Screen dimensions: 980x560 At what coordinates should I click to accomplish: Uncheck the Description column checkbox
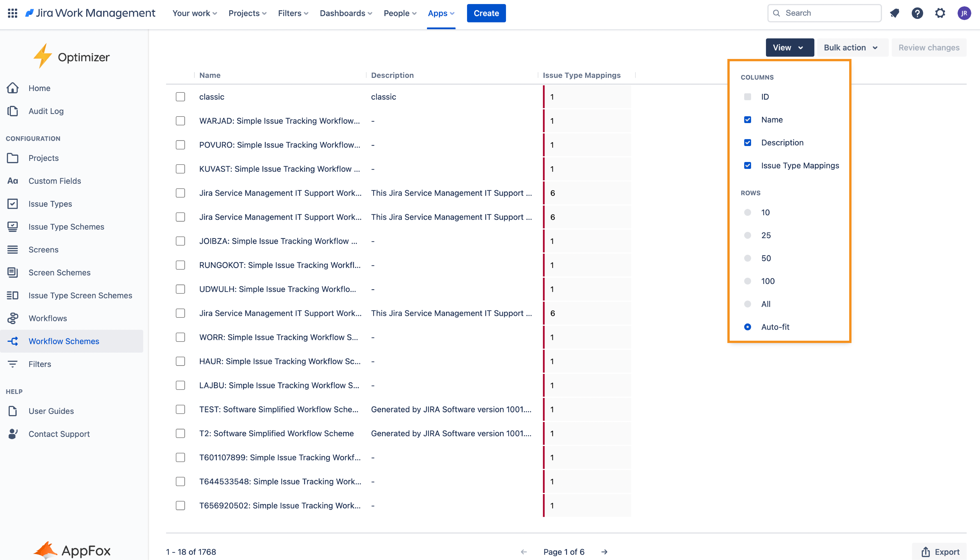pyautogui.click(x=748, y=142)
